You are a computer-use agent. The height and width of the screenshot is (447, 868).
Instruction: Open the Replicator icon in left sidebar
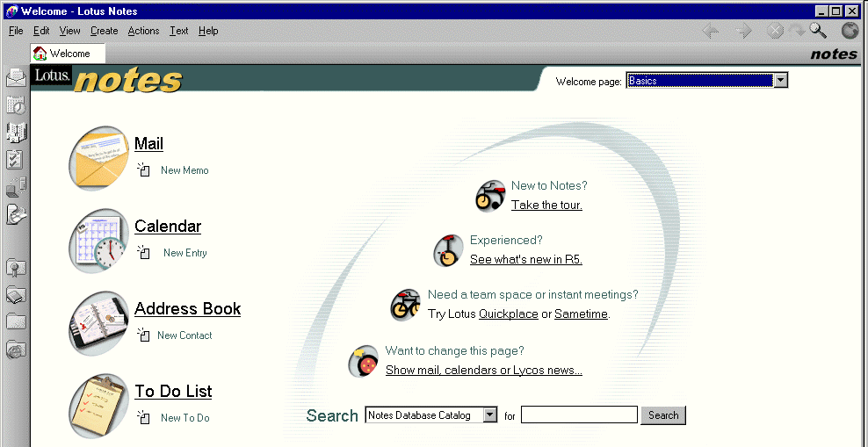coord(16,187)
